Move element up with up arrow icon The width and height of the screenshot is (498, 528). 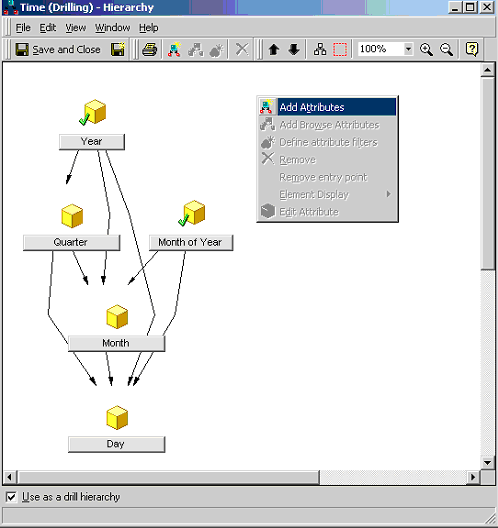point(274,50)
